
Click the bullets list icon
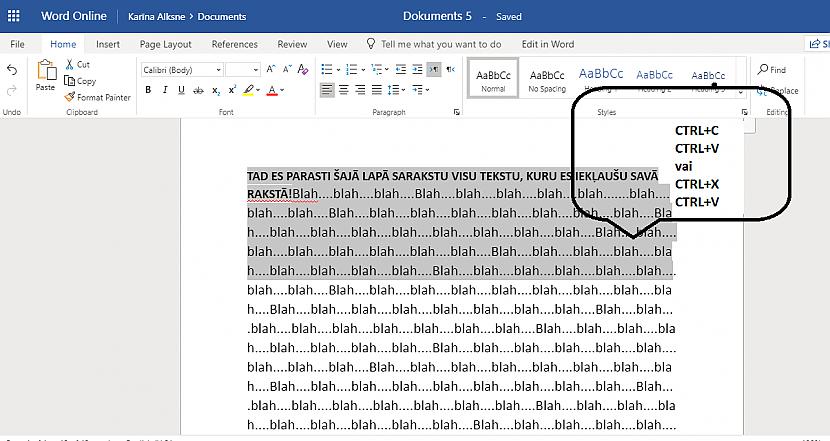tap(327, 69)
